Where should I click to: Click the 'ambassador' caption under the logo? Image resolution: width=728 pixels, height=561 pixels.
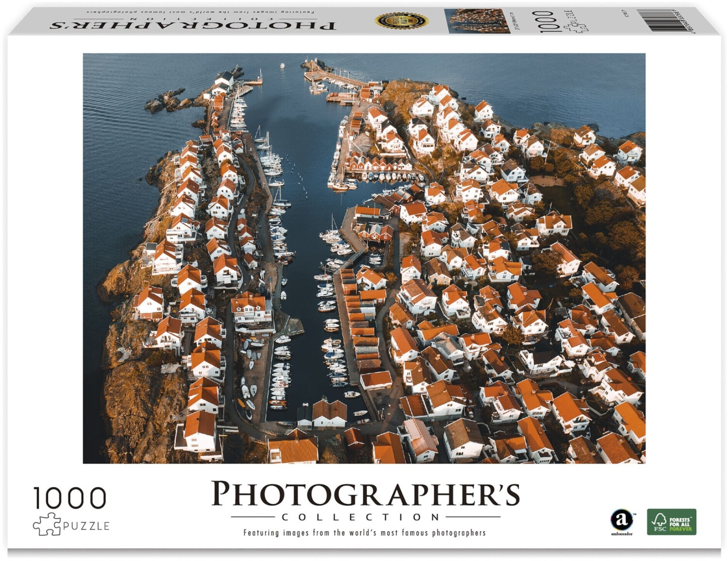tap(621, 534)
